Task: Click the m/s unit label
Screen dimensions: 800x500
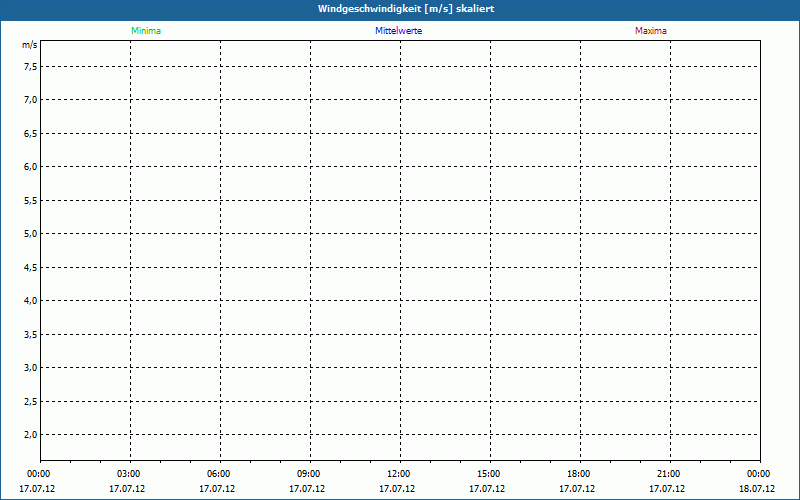Action: 30,46
